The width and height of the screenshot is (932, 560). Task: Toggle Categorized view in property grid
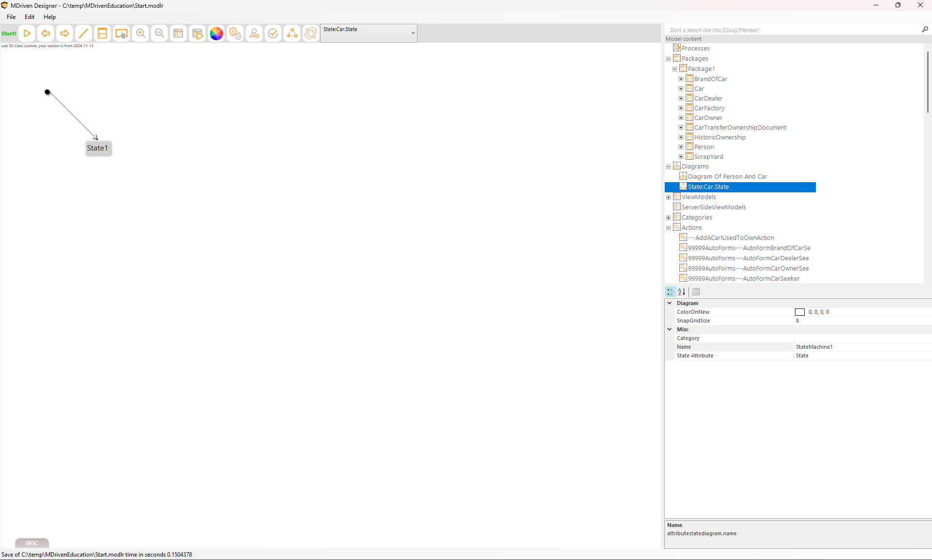point(671,292)
